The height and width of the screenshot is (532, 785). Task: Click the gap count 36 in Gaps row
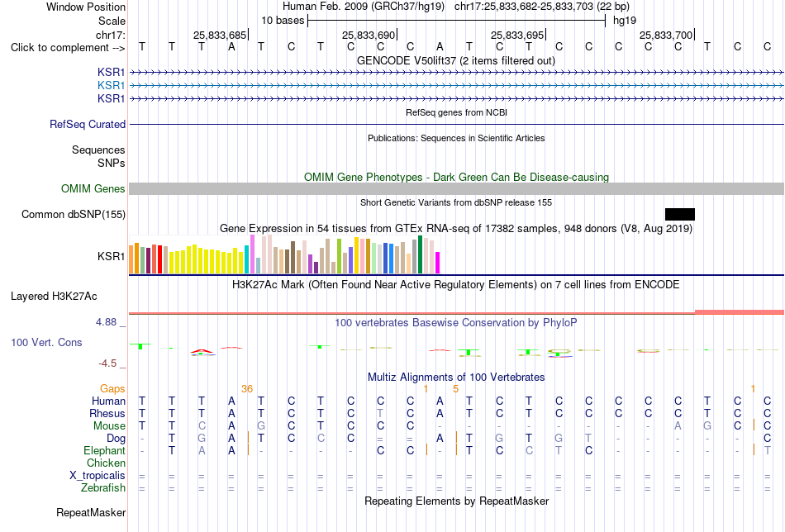(247, 389)
